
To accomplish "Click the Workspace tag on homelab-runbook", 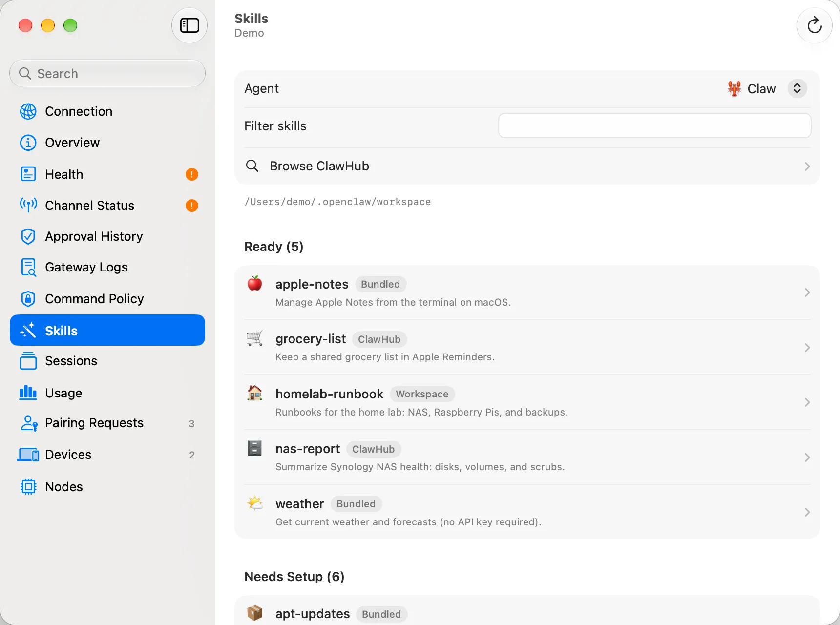I will (422, 394).
